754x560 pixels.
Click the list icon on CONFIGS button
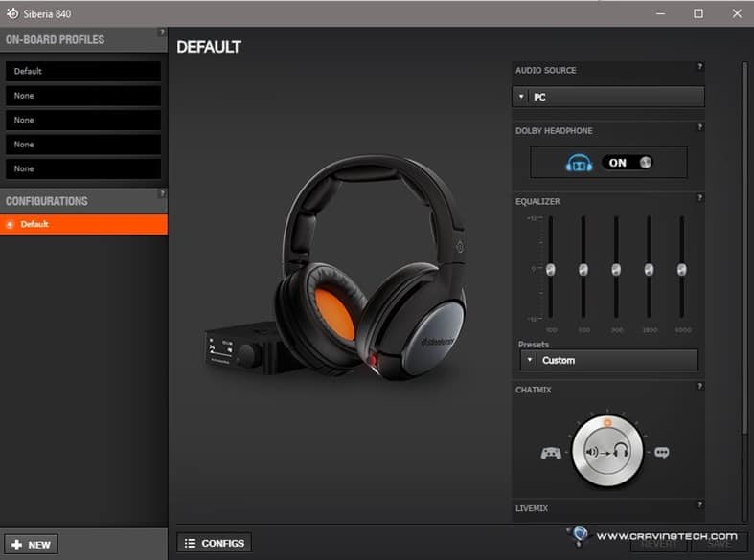click(x=190, y=543)
